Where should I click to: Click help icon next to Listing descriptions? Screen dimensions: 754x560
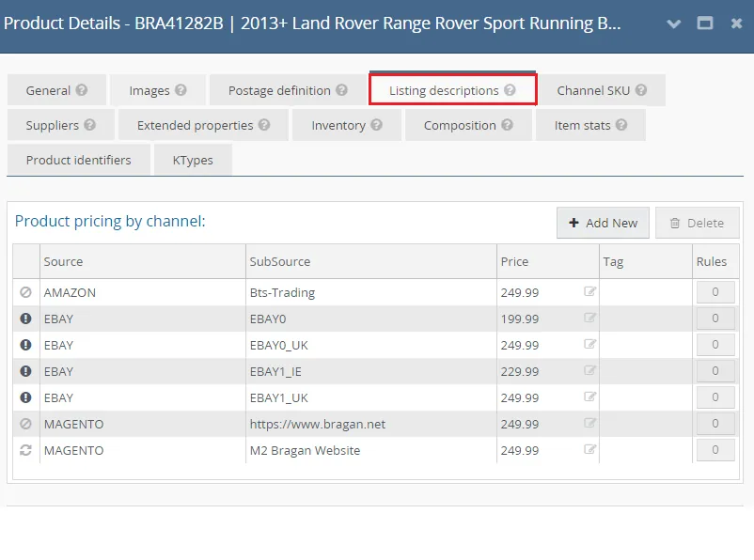click(510, 90)
